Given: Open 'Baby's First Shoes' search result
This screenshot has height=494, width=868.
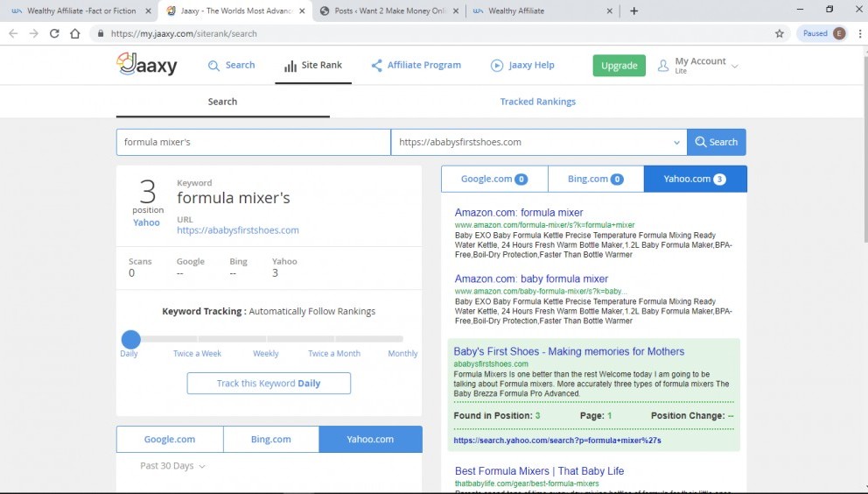Looking at the screenshot, I should [x=569, y=351].
